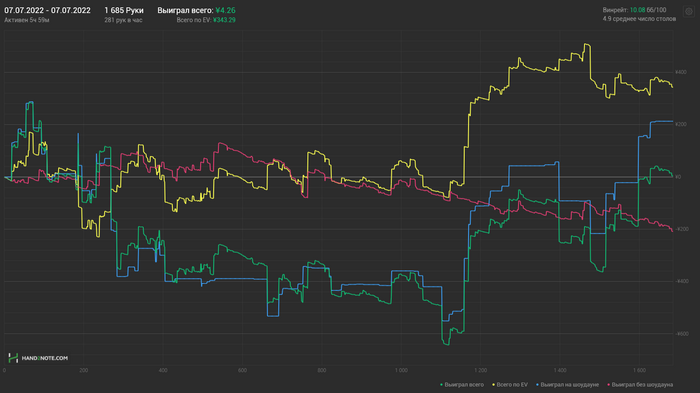This screenshot has height=393, width=700.
Task: Click the 600 x-axis tick label
Action: 242,370
